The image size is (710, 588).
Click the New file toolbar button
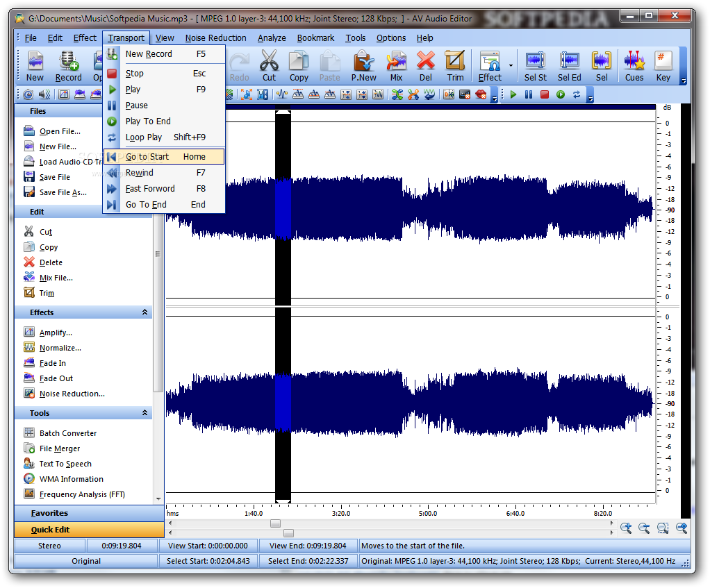[x=35, y=66]
